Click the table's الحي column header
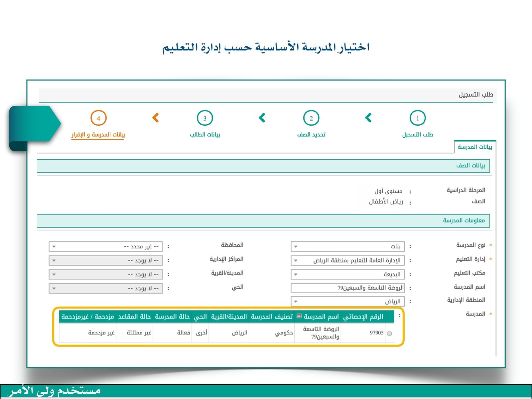The image size is (532, 399). coord(200,317)
